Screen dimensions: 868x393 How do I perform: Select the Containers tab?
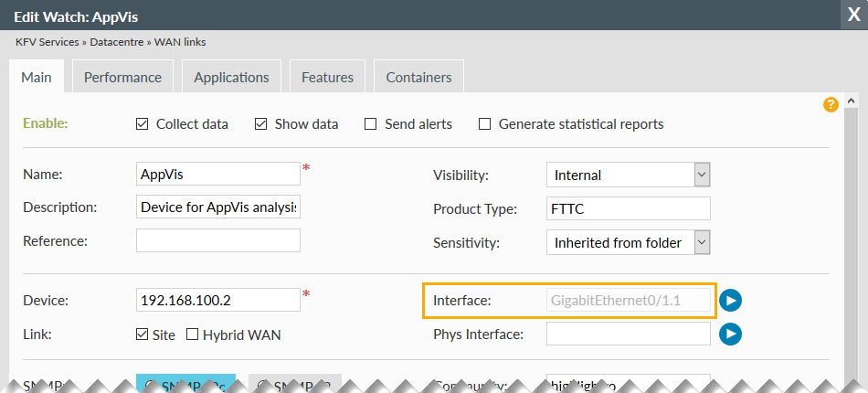(x=418, y=78)
